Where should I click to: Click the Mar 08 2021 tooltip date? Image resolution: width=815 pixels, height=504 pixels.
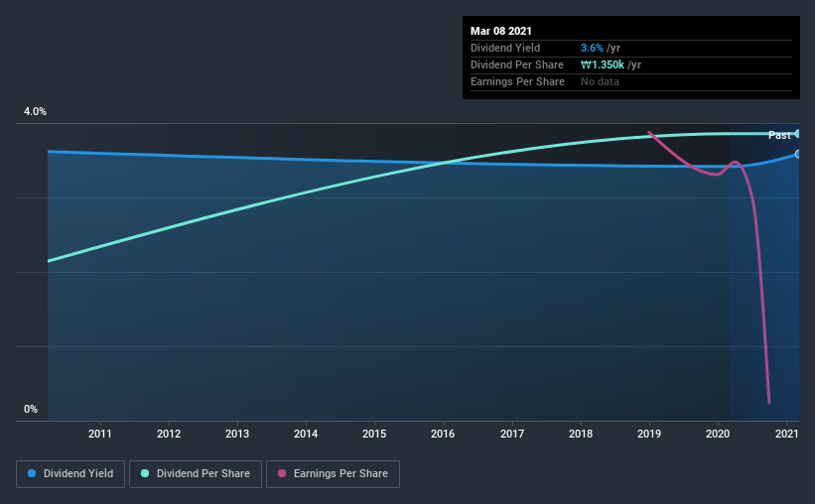501,31
